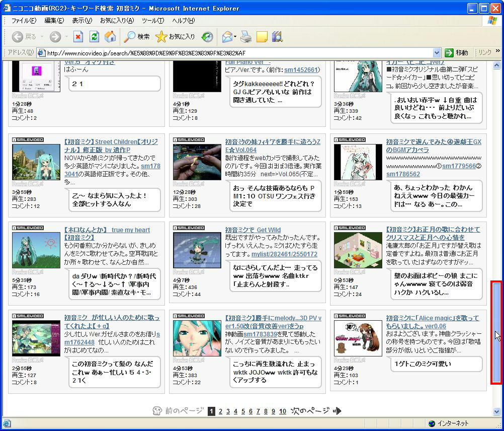Open the Street Children video thumbnail

point(36,162)
